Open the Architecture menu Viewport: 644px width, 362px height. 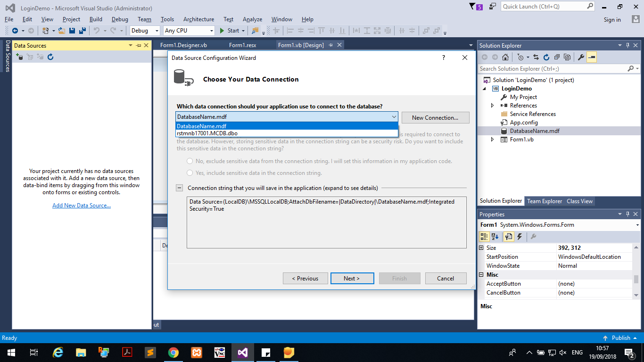[198, 19]
